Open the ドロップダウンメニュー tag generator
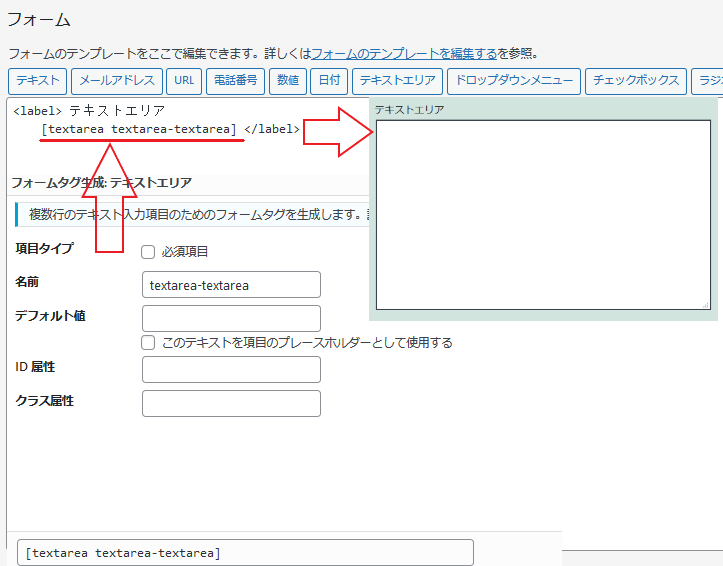This screenshot has height=566, width=723. [513, 81]
